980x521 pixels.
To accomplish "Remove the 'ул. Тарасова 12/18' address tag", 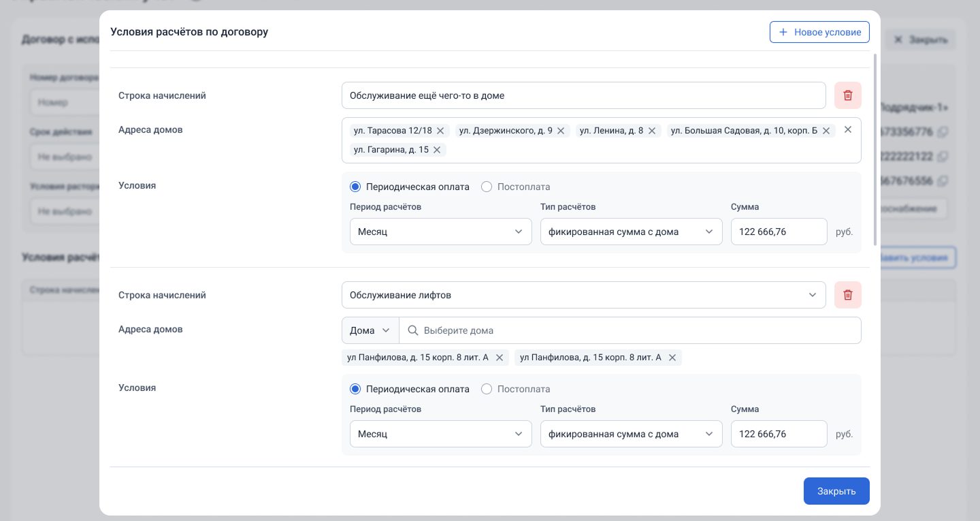I will pos(440,131).
